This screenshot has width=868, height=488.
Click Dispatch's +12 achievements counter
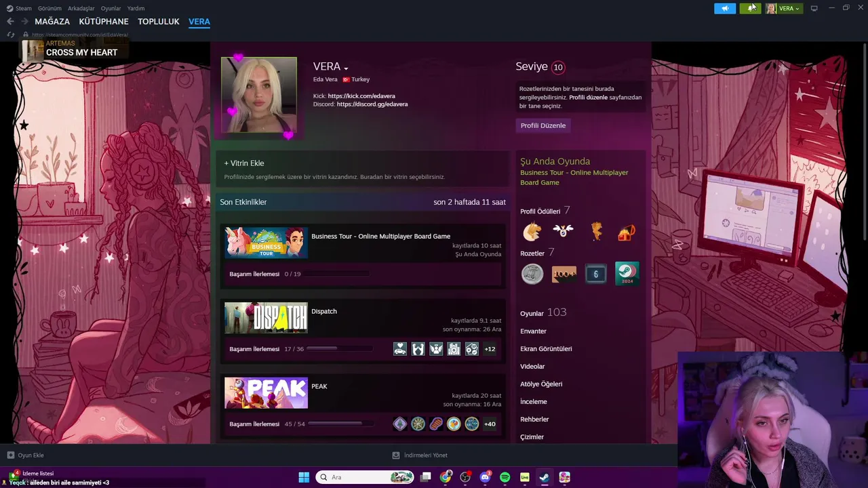click(490, 349)
